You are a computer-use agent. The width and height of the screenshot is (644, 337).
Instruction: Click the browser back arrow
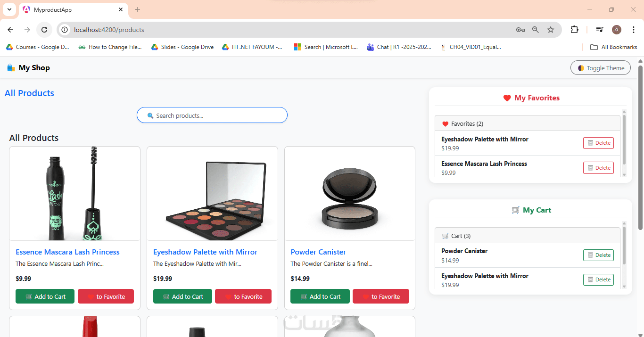[10, 30]
